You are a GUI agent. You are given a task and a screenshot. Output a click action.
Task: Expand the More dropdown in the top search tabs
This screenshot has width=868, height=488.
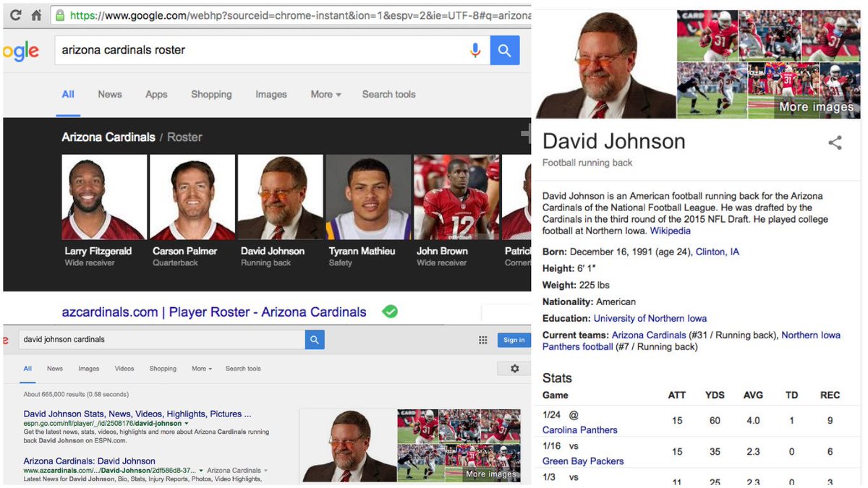click(x=325, y=94)
